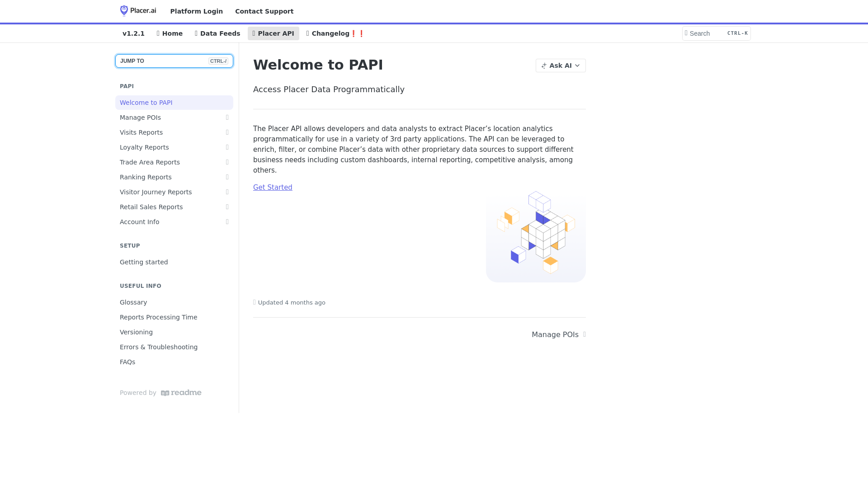Screen dimensions: 868x488
Task: Open the Platform Login link
Action: 196,11
